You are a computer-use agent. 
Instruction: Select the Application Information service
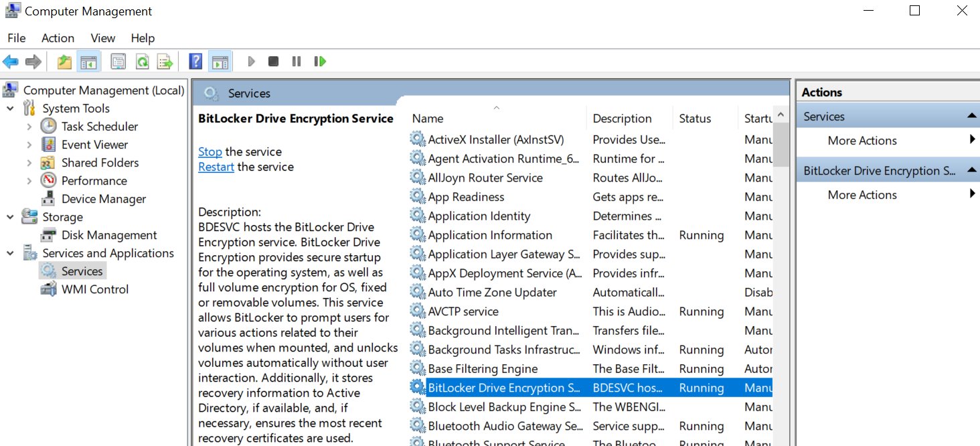(x=590, y=235)
